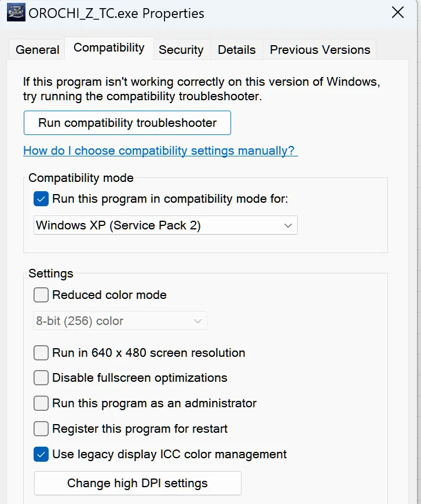Click Run compatibility troubleshooter button

click(127, 123)
